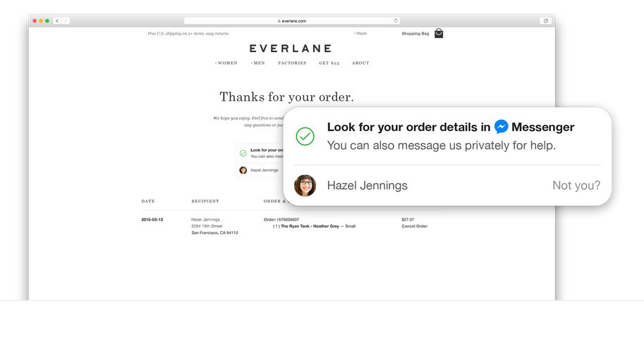Click the everlane.com address bar
This screenshot has height=339, width=644.
(291, 21)
